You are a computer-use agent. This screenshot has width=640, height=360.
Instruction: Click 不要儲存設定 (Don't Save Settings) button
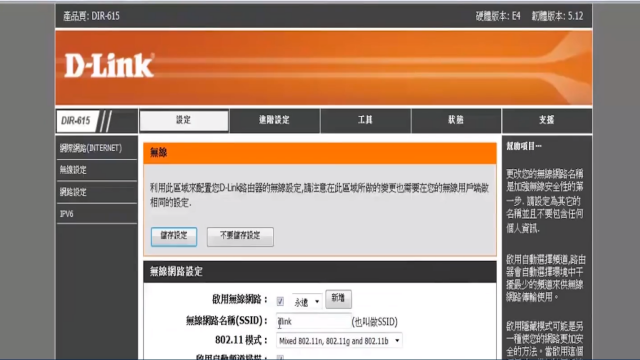coord(240,236)
